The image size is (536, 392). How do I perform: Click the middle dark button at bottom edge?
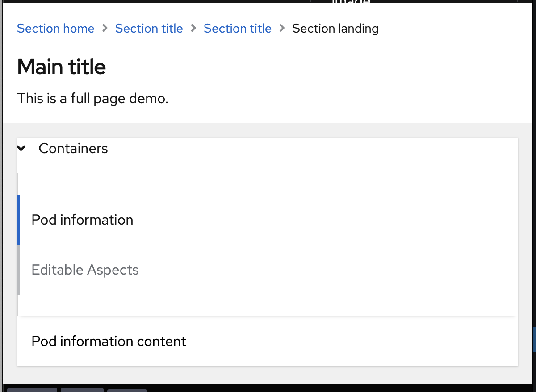tap(82, 390)
